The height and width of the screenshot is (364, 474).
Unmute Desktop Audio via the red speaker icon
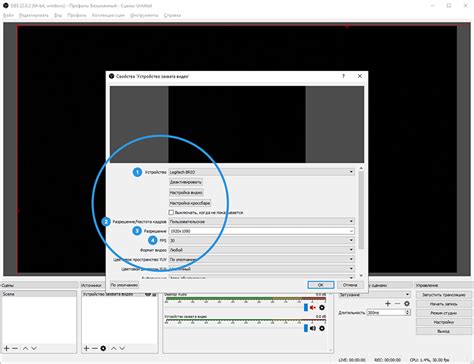point(313,307)
